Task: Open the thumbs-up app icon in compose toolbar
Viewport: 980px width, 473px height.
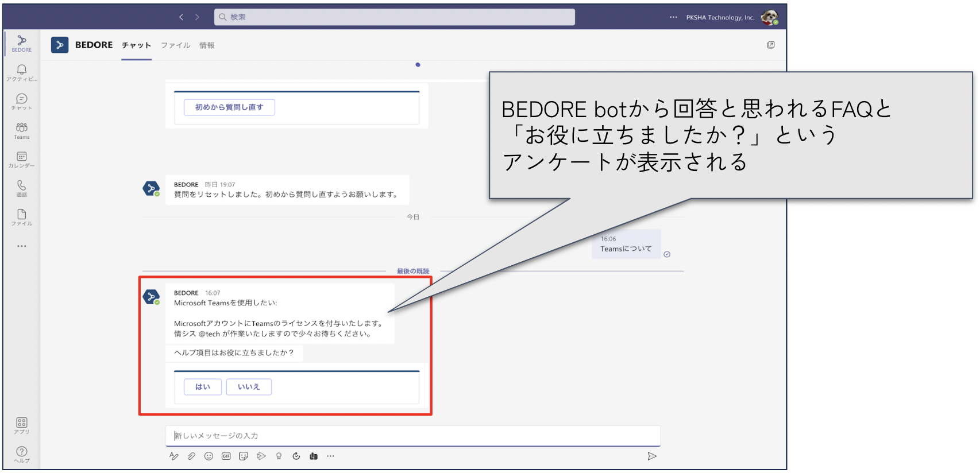Action: 314,456
